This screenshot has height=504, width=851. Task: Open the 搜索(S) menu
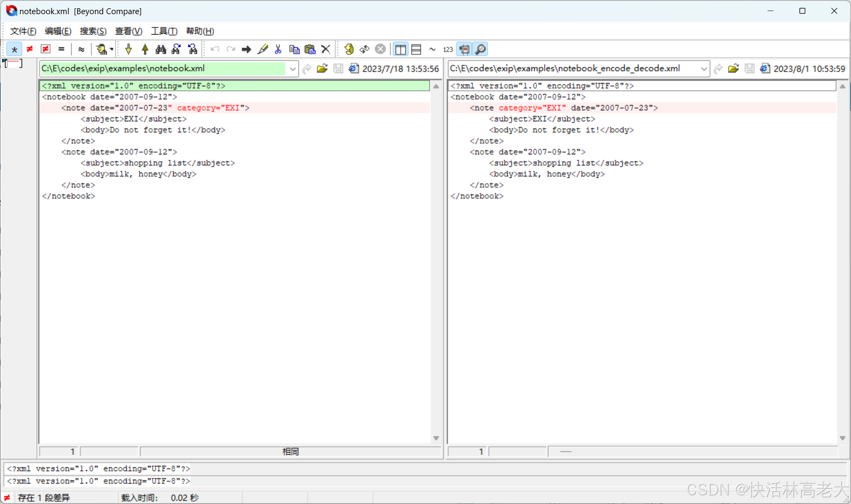pyautogui.click(x=93, y=31)
